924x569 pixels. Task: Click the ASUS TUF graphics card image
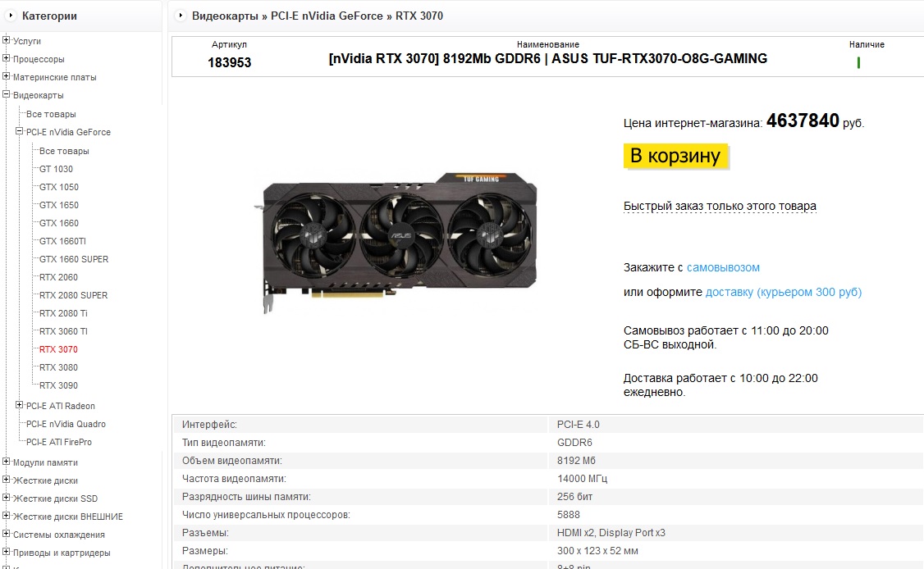pyautogui.click(x=396, y=242)
